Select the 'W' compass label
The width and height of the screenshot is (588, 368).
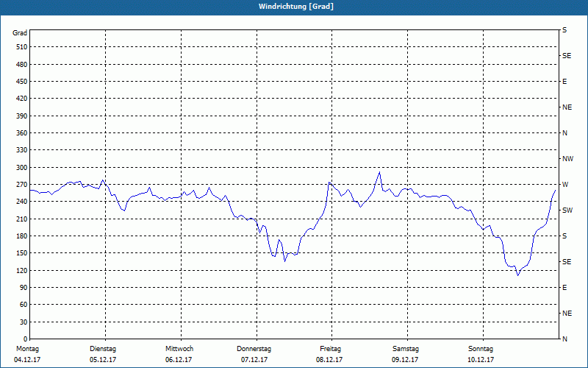tap(565, 185)
